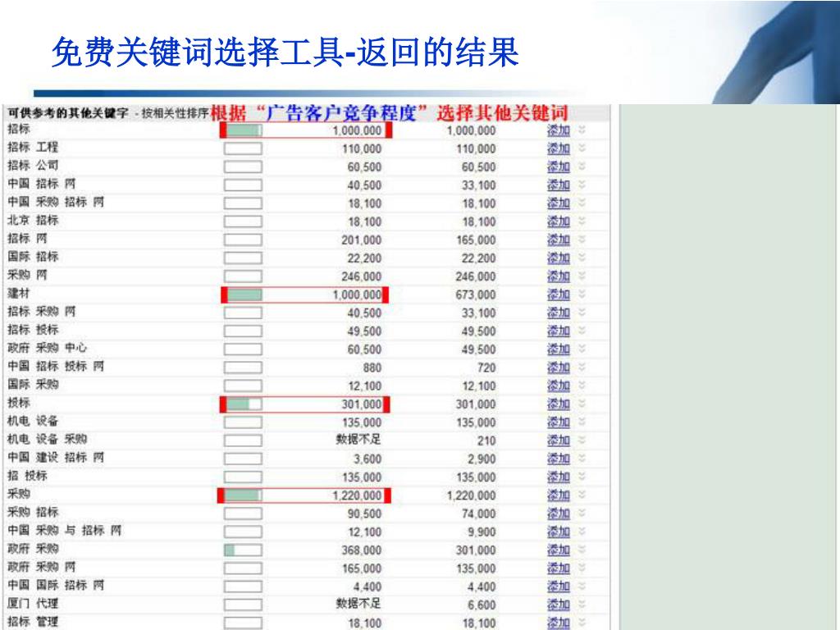
Task: Select the keyword text 北京 招标
Action: (33, 220)
